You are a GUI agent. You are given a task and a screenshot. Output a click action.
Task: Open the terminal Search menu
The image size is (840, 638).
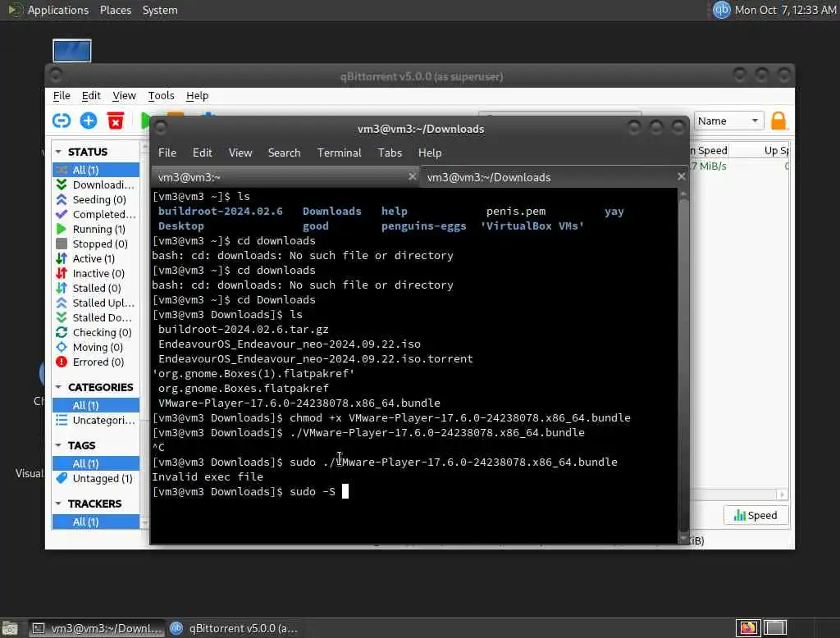pos(284,153)
